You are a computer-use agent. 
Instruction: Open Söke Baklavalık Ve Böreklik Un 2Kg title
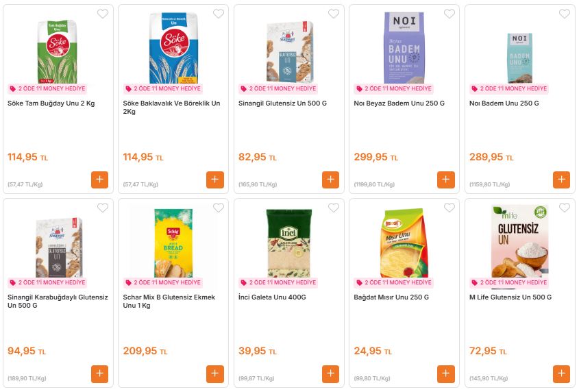point(171,108)
